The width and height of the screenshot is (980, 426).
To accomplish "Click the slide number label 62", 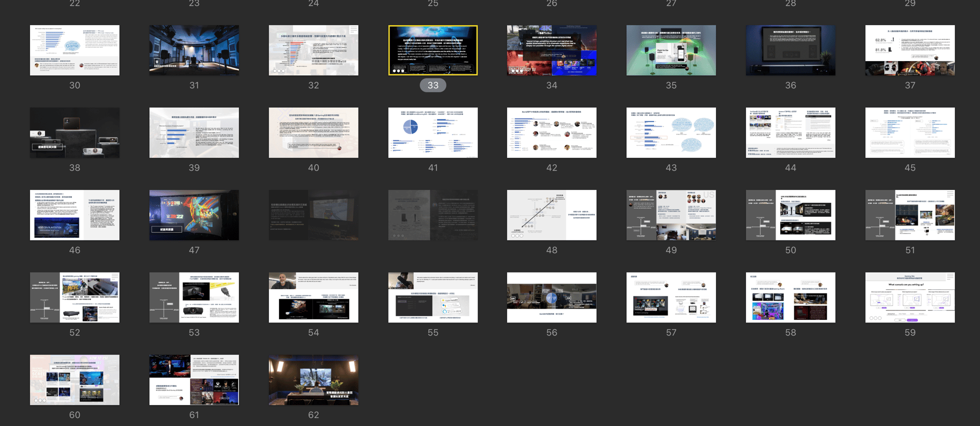I will point(313,415).
